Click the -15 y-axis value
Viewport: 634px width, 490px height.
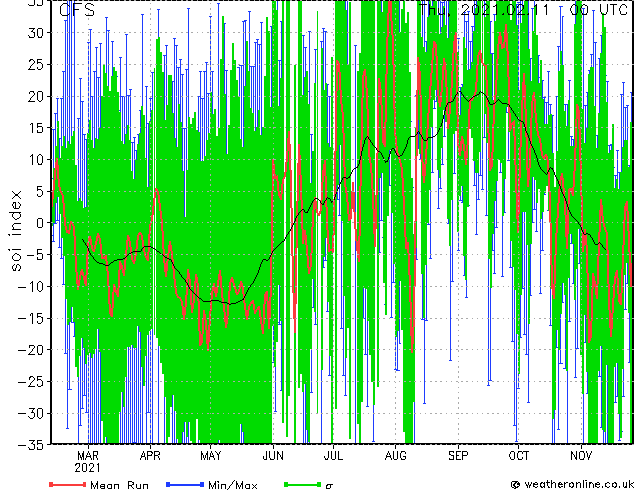click(32, 319)
